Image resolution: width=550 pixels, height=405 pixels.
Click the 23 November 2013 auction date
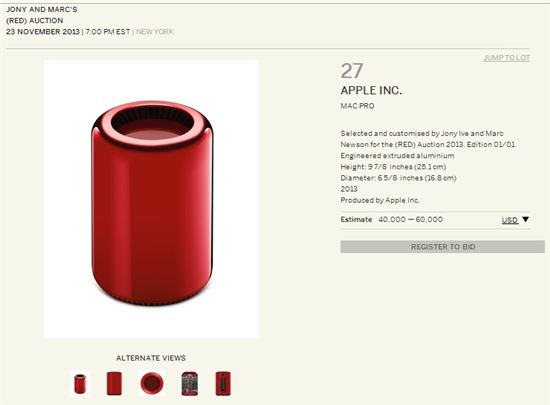[x=43, y=32]
